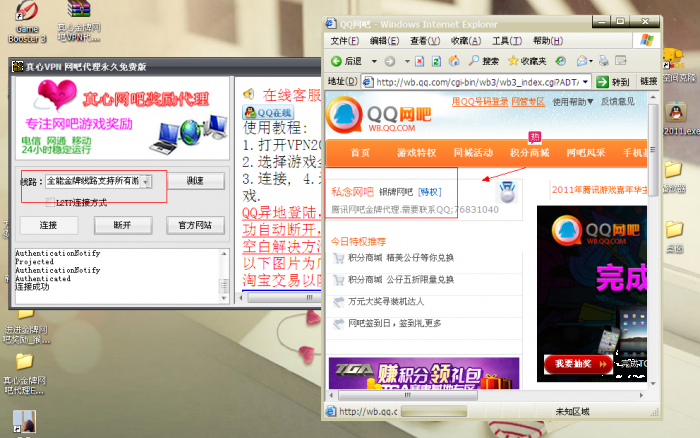The image size is (700, 438).
Task: Click the TGA 赚积分领礼包 banner
Action: (424, 373)
